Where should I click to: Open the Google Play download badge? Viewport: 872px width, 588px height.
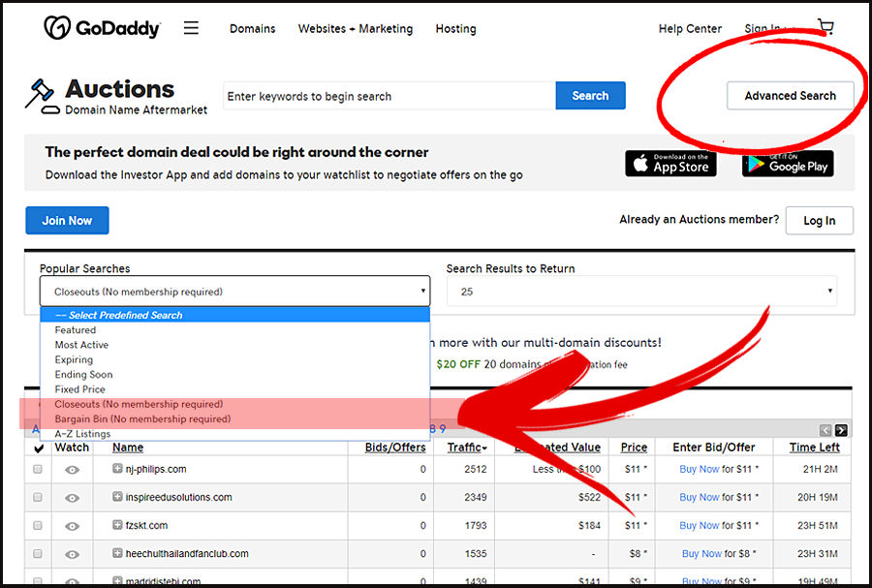(788, 164)
